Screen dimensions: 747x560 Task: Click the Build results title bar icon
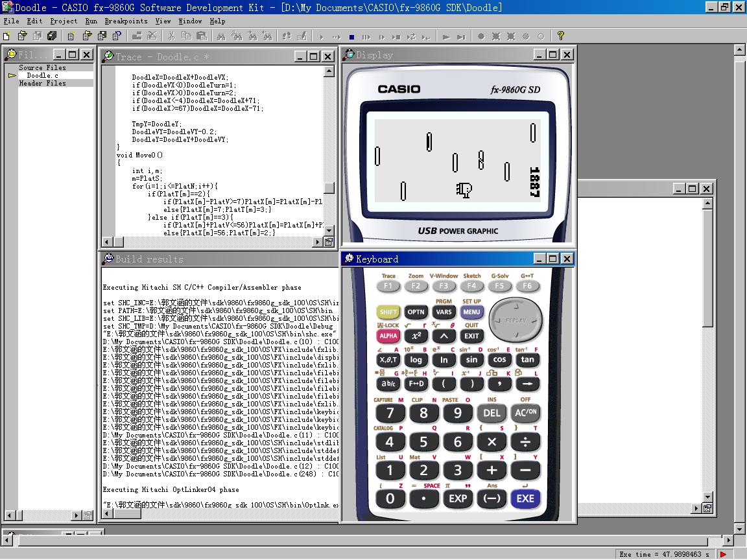109,259
